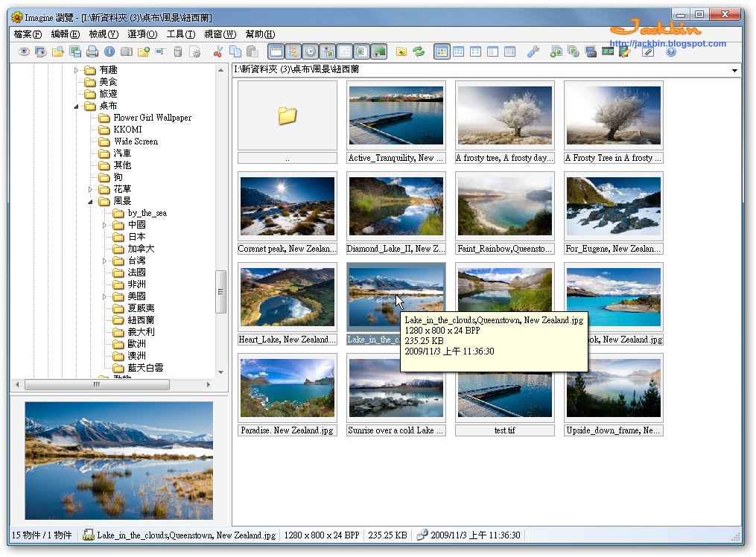Cut selection with scissors icon
The height and width of the screenshot is (557, 756).
[218, 51]
